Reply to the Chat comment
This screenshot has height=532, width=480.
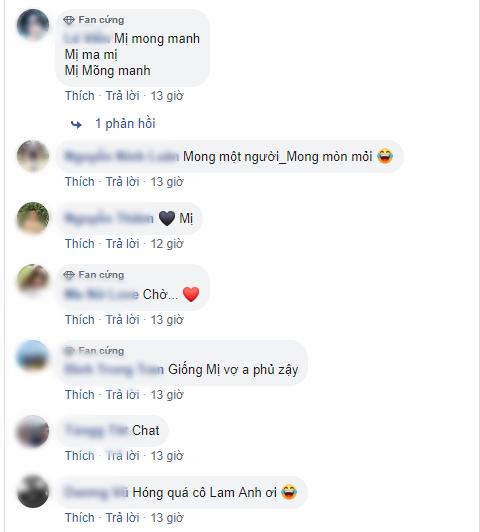123,456
